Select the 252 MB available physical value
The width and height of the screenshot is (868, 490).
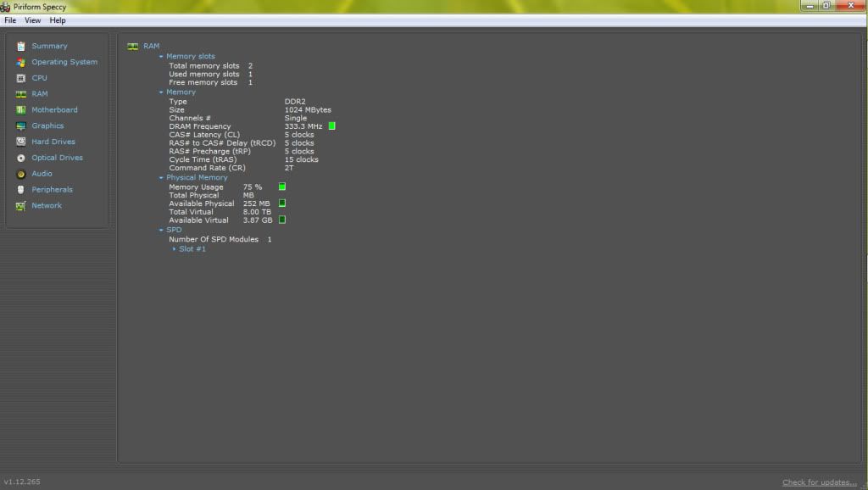pos(256,203)
